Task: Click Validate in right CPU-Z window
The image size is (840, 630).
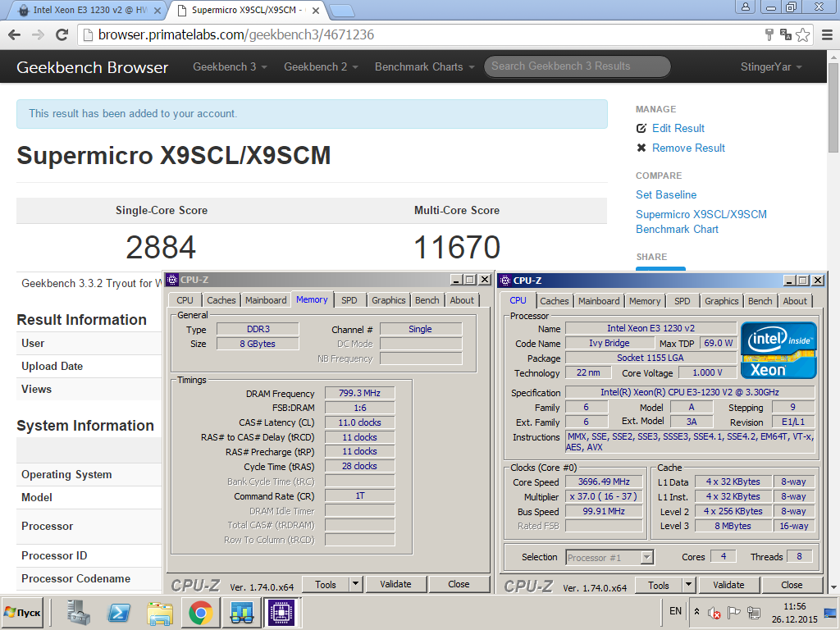Action: click(728, 585)
